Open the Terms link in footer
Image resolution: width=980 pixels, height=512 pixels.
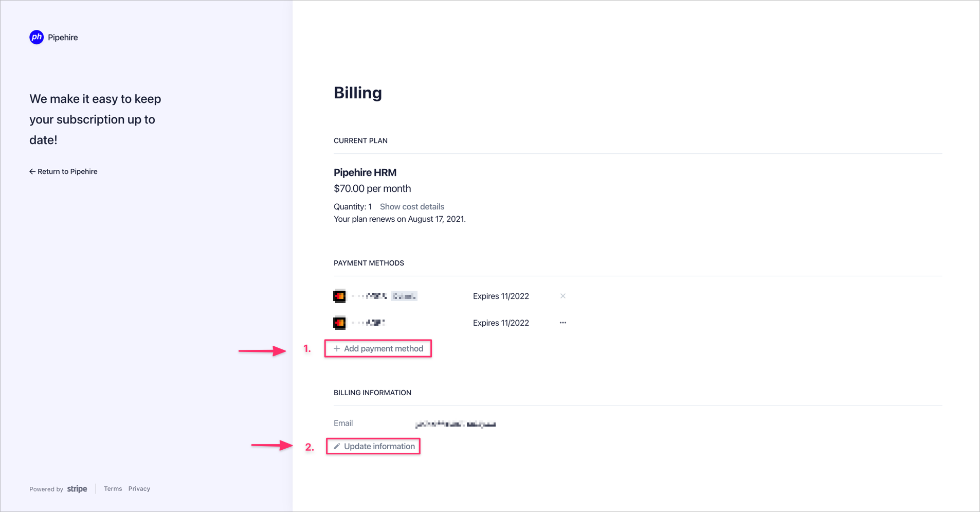(x=113, y=489)
